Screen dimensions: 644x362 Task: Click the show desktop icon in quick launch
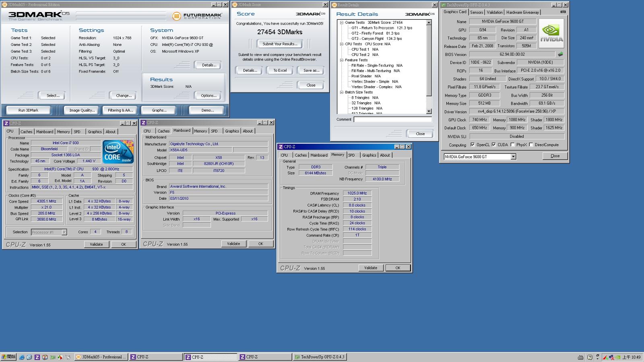pos(68,357)
